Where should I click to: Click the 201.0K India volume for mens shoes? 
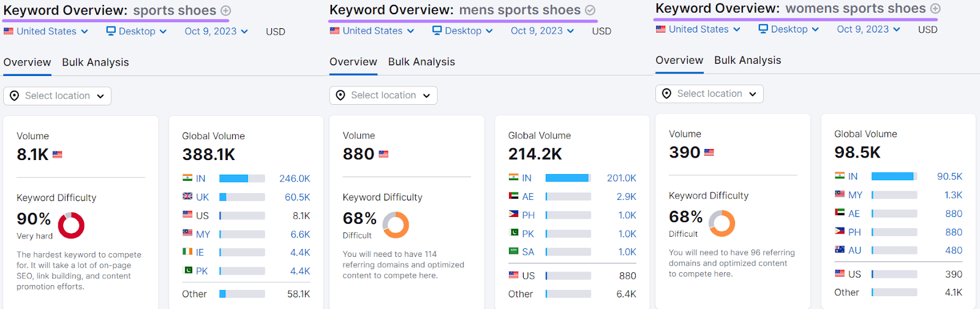(x=621, y=178)
